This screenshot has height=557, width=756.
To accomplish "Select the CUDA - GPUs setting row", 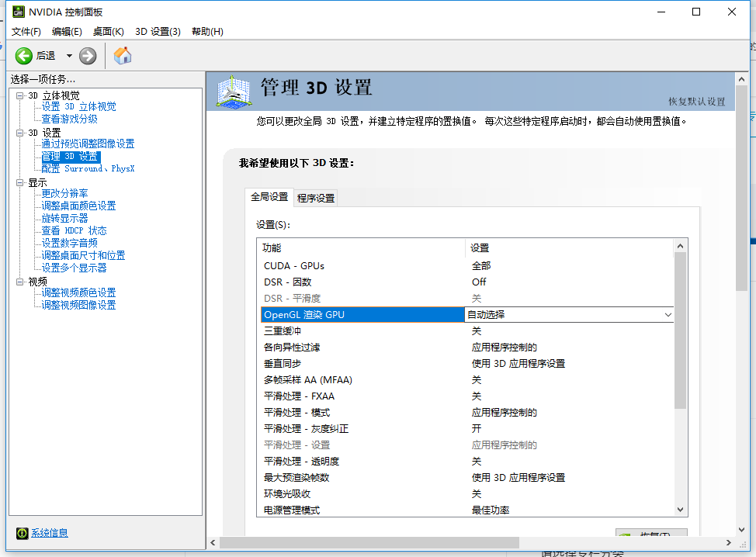I will [x=466, y=266].
